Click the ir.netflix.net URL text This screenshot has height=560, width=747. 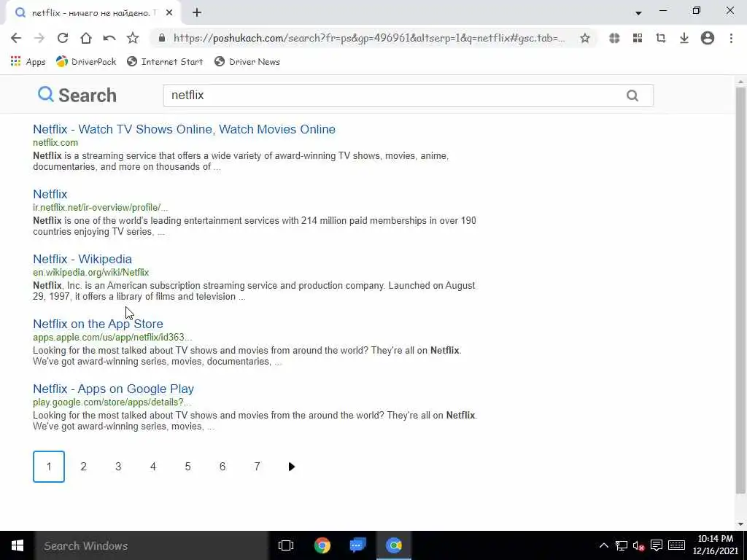(100, 208)
